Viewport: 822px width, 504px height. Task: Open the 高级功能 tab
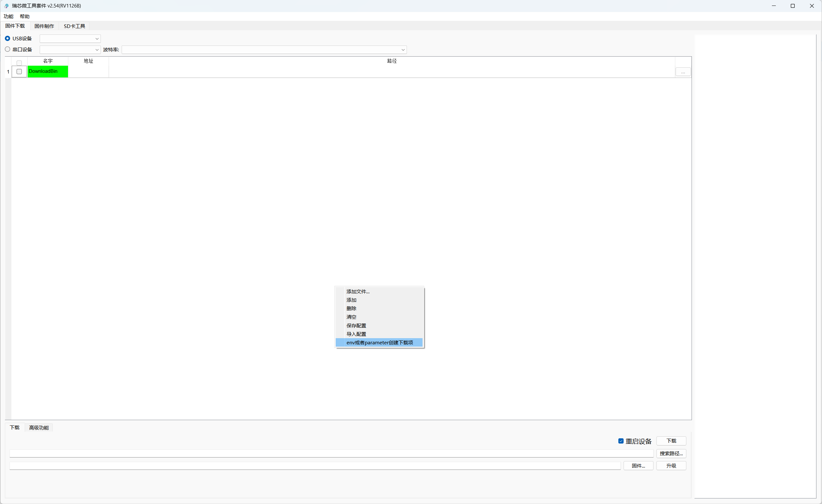39,428
